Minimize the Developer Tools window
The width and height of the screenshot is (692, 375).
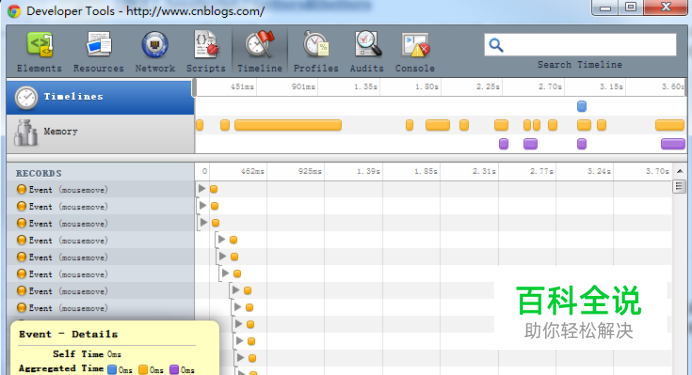[x=606, y=8]
